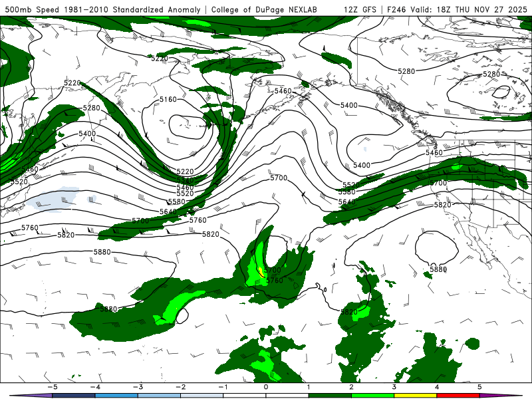
Task: Click the medium blue -4 to -3 colorbar segment
Action: tap(116, 396)
